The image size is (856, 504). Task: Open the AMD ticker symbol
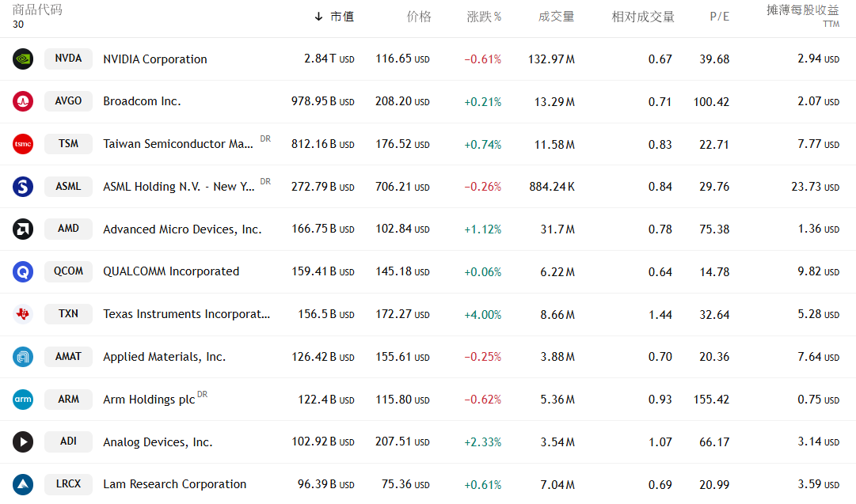[68, 229]
